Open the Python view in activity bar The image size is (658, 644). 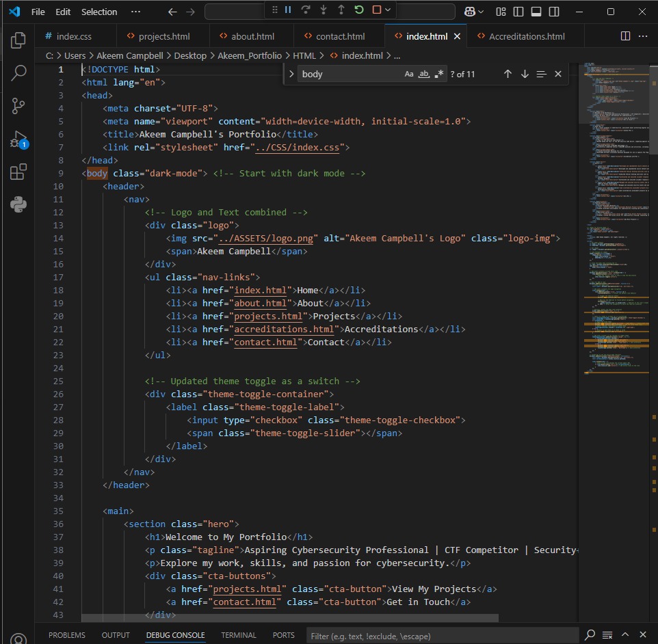[x=18, y=204]
